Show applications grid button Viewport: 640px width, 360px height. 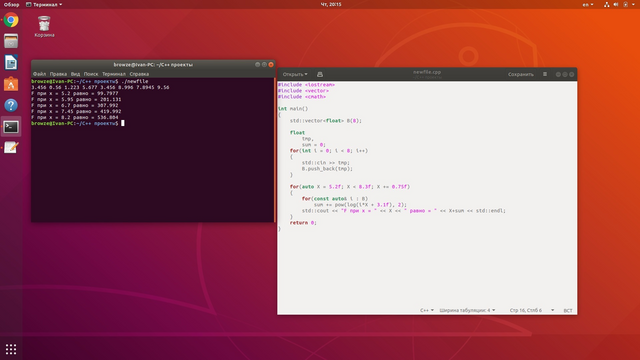tap(11, 349)
